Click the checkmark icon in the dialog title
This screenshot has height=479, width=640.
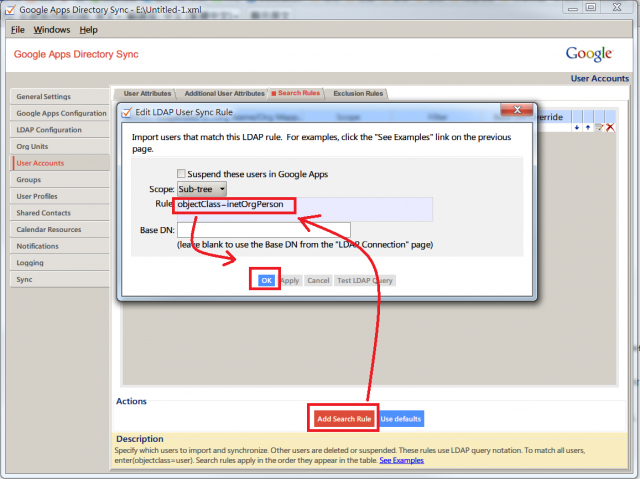[x=127, y=112]
